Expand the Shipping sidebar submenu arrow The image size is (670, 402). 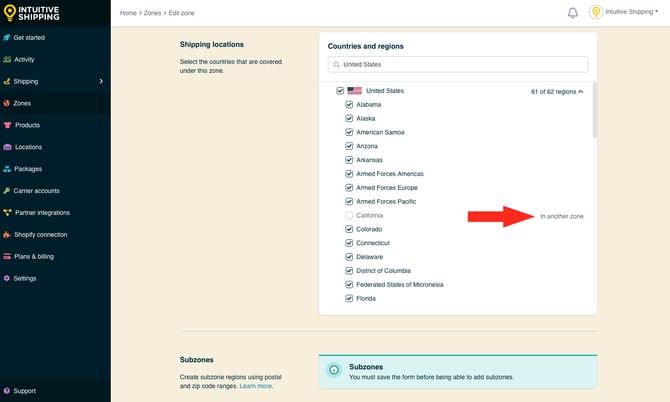click(101, 81)
